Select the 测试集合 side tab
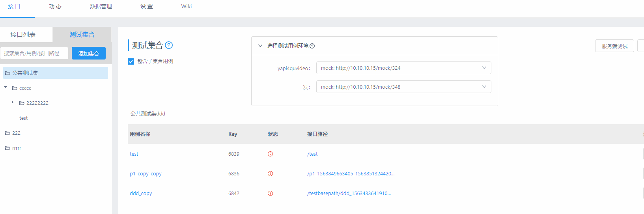644x214 pixels. coord(82,35)
